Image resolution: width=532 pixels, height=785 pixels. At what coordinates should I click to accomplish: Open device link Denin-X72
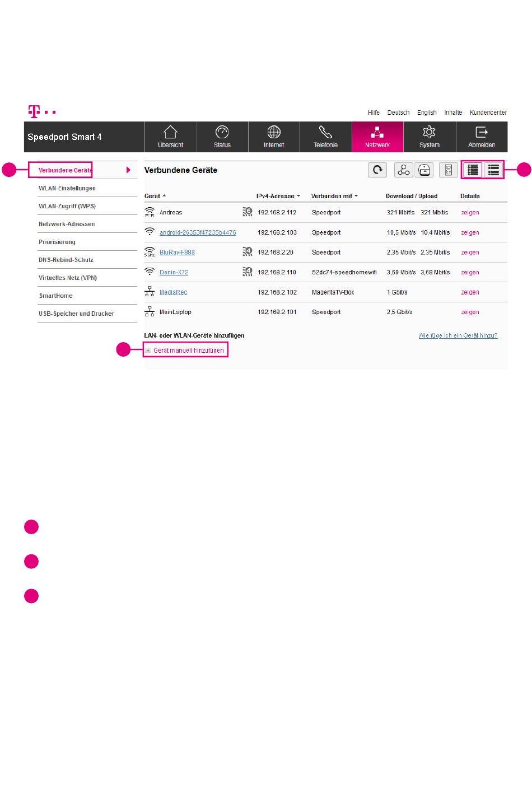point(174,272)
